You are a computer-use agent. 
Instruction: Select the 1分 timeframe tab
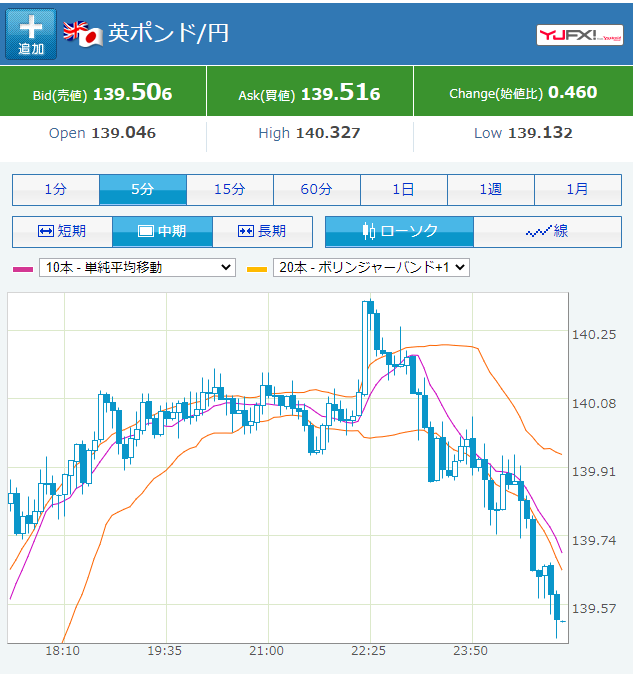pos(56,190)
